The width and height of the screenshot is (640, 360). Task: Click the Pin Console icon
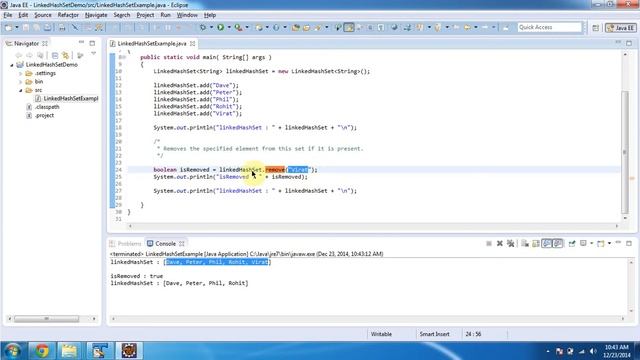pos(572,243)
